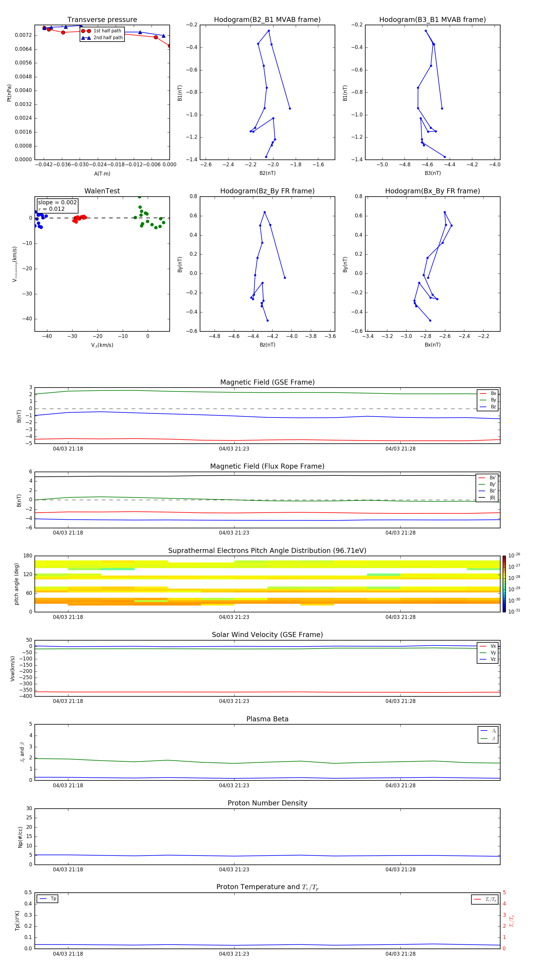
Task: Click the Bx' entry in flux rope legend
Action: pos(487,478)
